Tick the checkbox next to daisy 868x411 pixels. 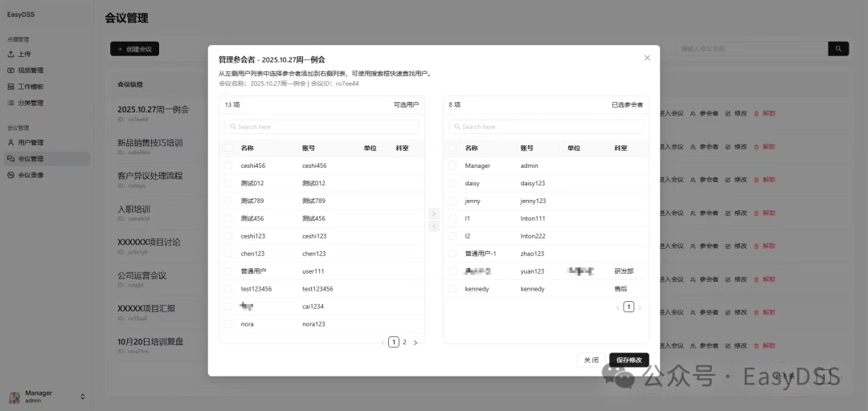pyautogui.click(x=453, y=183)
